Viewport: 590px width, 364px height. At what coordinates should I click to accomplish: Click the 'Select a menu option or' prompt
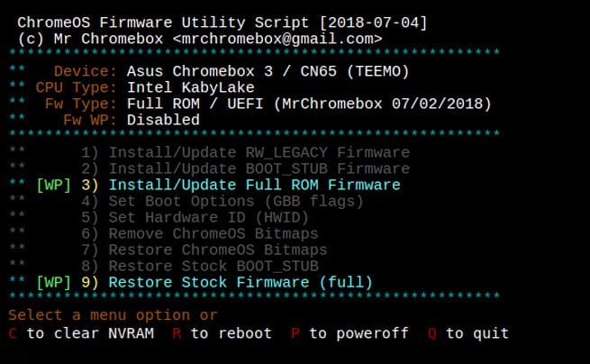(113, 315)
